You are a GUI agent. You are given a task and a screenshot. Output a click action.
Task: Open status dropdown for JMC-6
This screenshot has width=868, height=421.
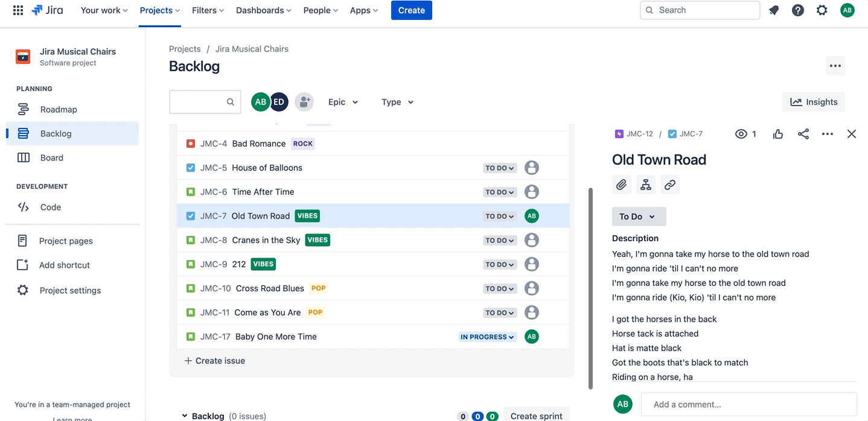pos(500,192)
